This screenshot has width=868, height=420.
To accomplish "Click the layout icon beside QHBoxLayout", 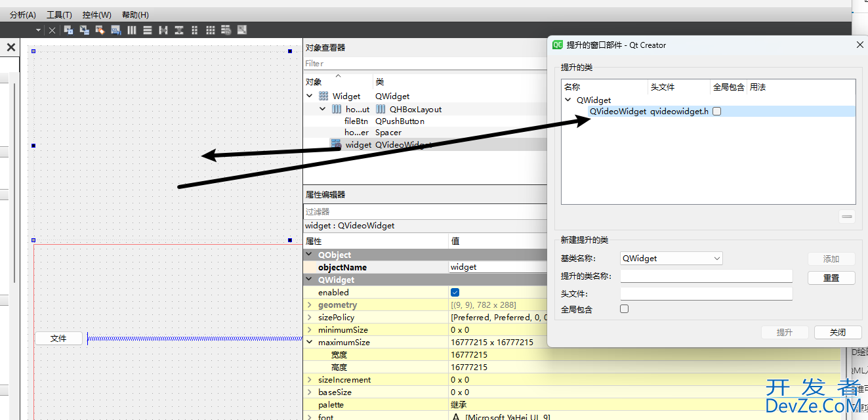I will tap(381, 110).
